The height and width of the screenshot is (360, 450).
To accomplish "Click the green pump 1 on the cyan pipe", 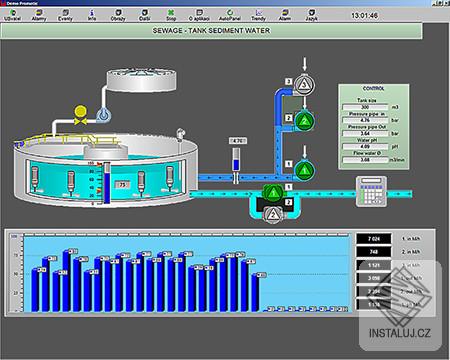I will click(273, 192).
